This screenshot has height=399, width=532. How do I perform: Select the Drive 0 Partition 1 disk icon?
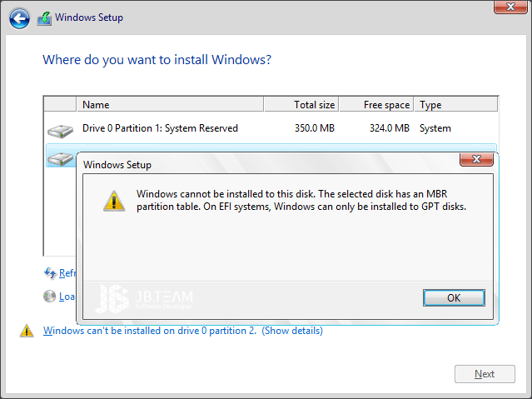(60, 129)
